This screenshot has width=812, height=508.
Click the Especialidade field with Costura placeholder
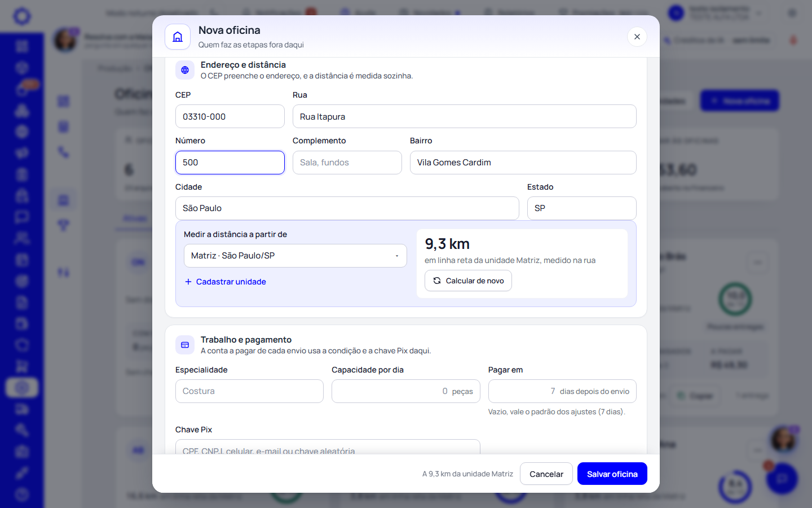249,391
